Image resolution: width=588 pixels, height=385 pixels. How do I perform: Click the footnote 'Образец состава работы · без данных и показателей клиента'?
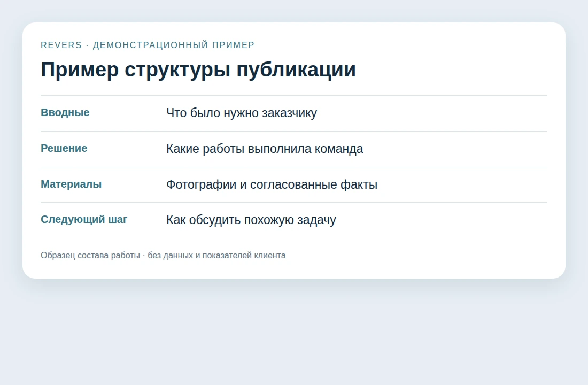click(x=163, y=256)
